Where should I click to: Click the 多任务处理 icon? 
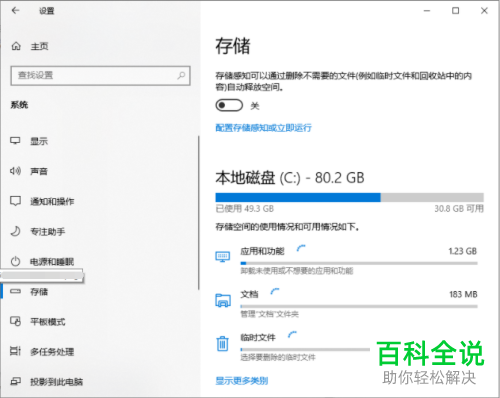click(15, 351)
